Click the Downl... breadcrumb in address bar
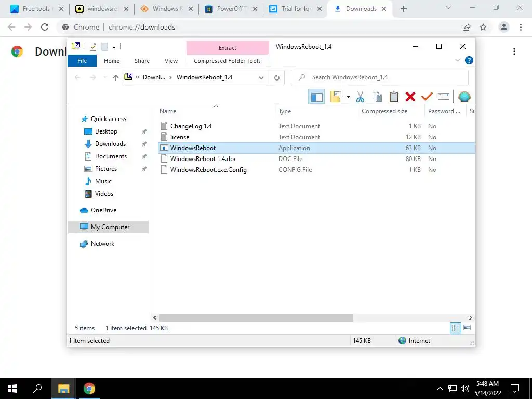Viewport: 532px width, 399px height. point(154,77)
